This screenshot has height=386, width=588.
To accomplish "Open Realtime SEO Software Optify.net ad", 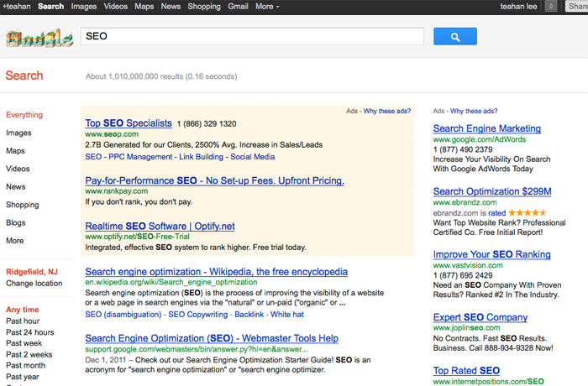I will point(160,226).
